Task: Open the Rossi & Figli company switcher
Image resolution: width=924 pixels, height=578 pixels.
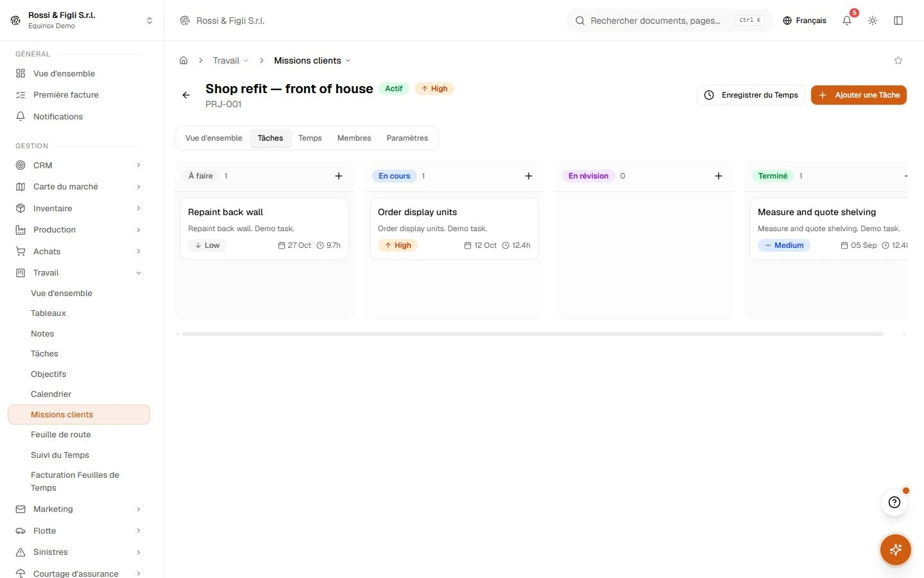Action: [82, 21]
